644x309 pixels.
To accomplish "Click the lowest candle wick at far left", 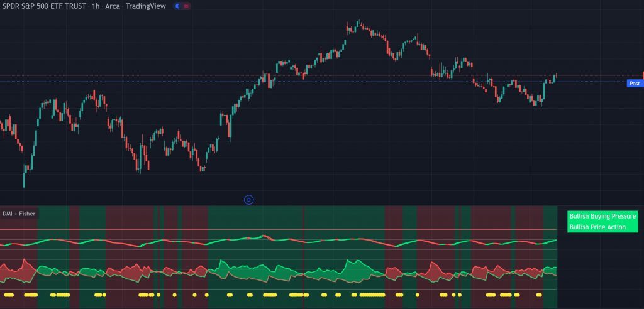I will click(x=24, y=182).
